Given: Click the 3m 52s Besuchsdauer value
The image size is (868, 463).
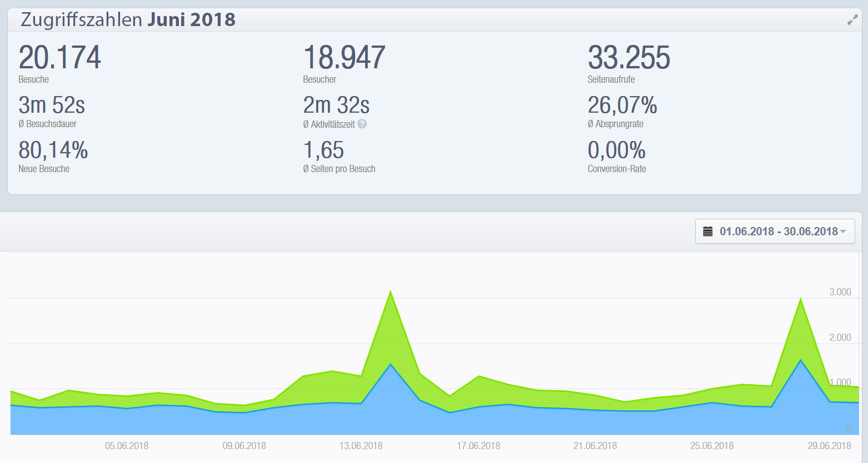Looking at the screenshot, I should (52, 105).
